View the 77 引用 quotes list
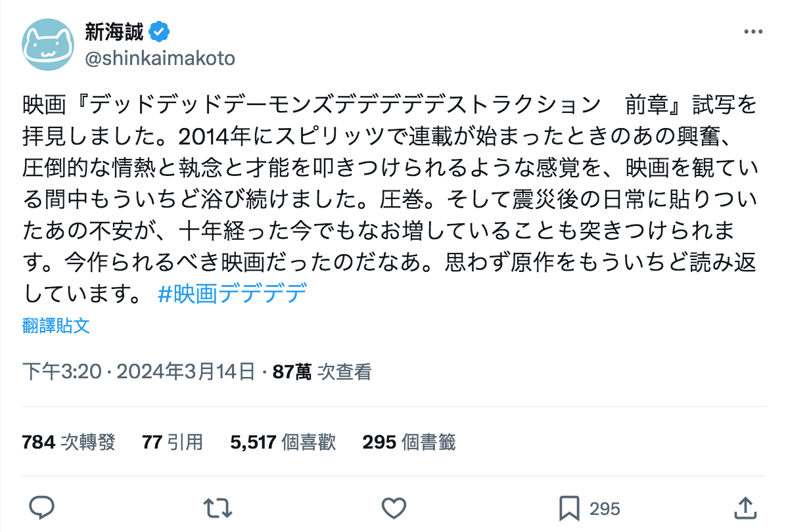The height and width of the screenshot is (532, 786). point(172,443)
